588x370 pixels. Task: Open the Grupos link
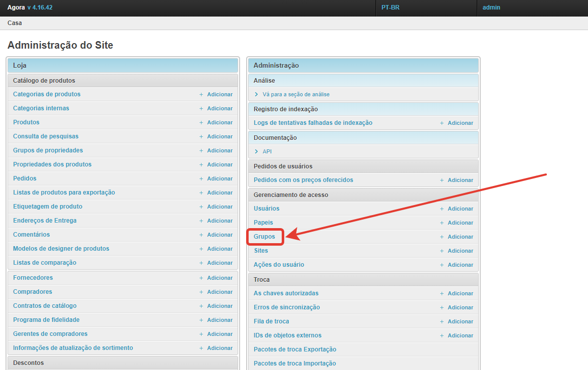tap(264, 237)
